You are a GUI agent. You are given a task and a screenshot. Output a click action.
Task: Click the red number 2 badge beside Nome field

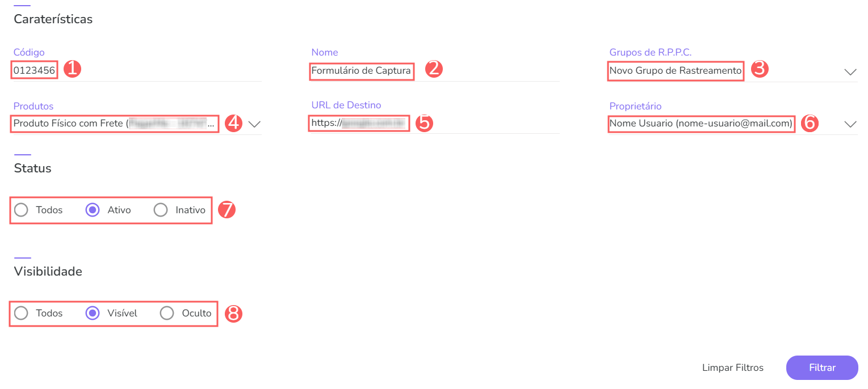[434, 69]
